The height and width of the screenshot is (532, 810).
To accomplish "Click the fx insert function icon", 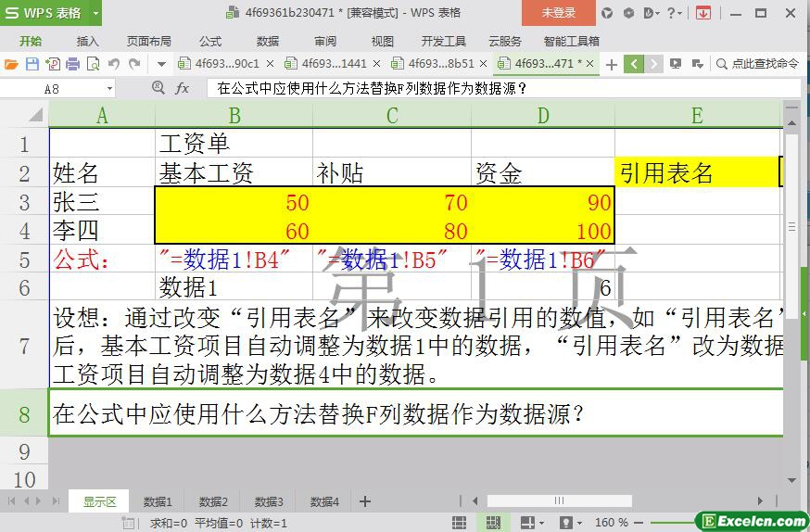I will click(x=183, y=88).
